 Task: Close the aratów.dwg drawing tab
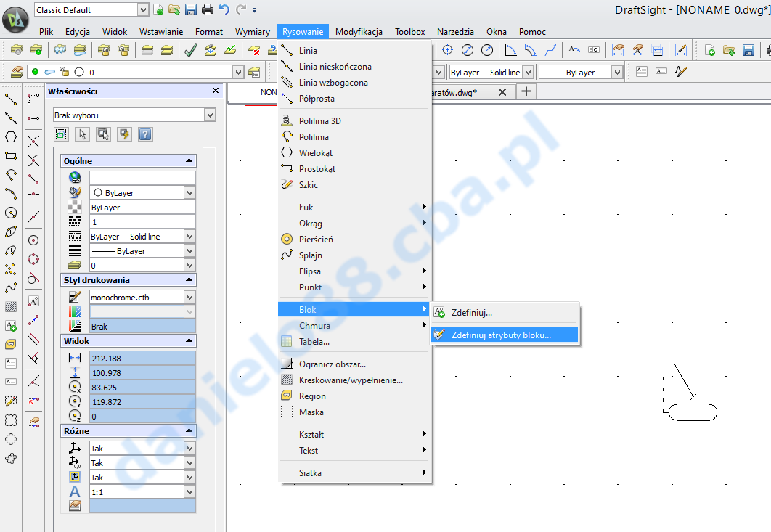[x=502, y=92]
